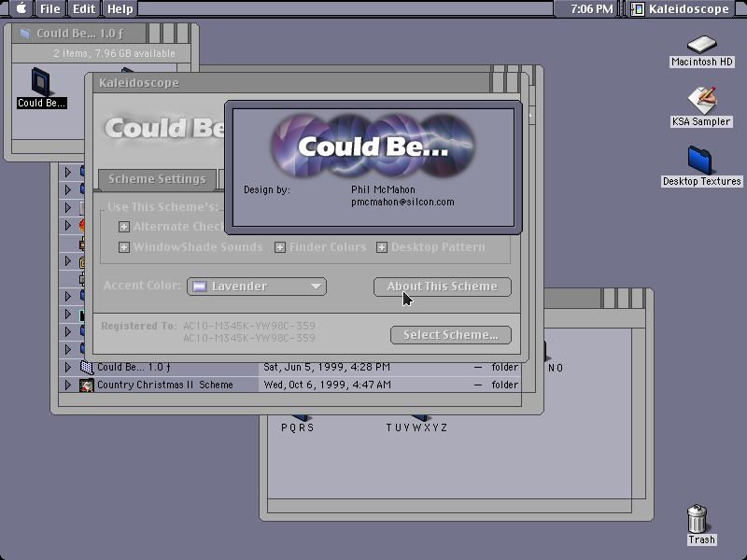Viewport: 747px width, 560px height.
Task: Click the Kaleidoscope window title bar
Action: pos(291,83)
